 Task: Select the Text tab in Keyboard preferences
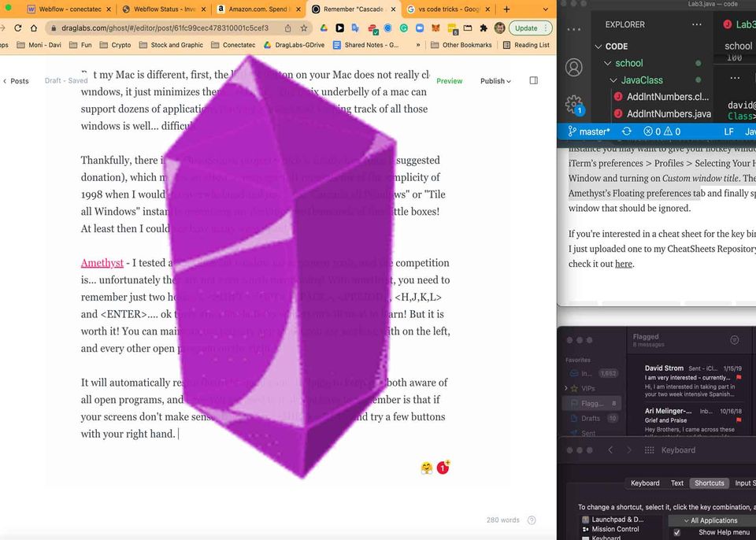(x=676, y=483)
